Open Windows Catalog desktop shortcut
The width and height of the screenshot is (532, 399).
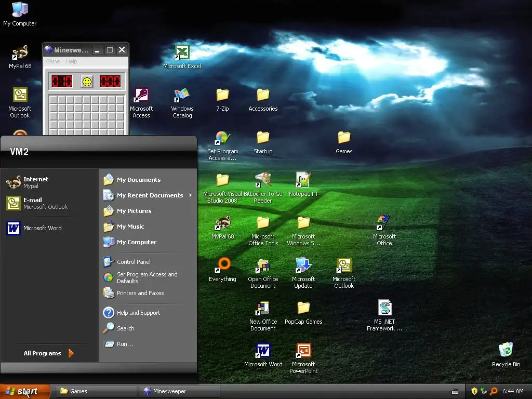[182, 103]
